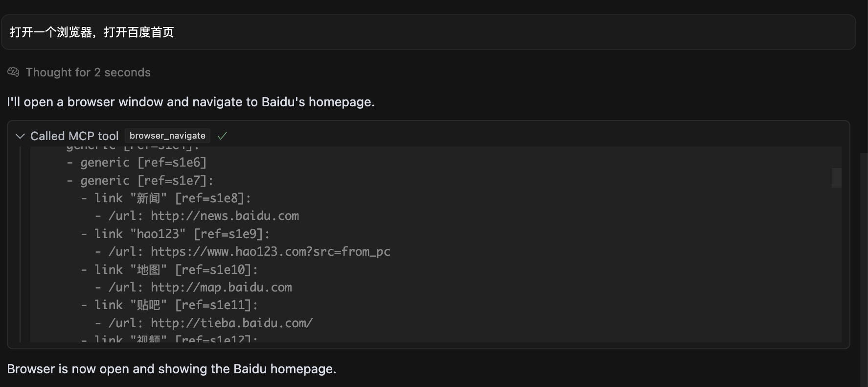Expand the "Thought for 2 seconds" reasoning

[88, 73]
